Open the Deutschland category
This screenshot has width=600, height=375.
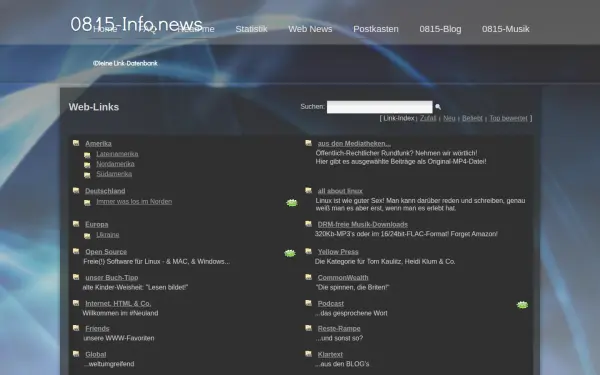click(105, 191)
